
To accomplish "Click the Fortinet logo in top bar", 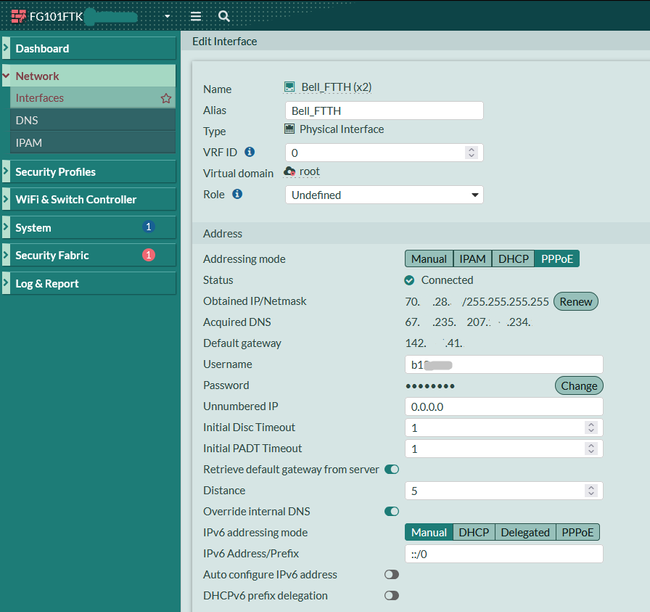I will (x=18, y=17).
